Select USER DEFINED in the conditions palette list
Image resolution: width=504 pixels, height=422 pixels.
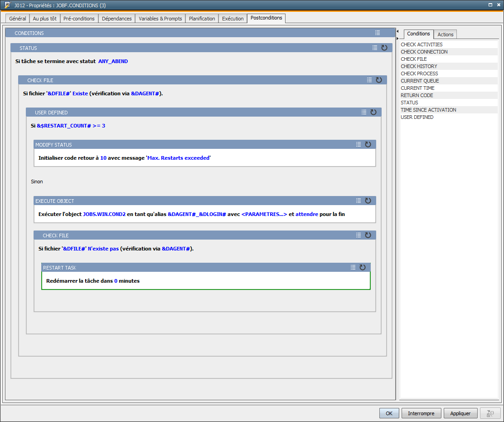(x=449, y=117)
